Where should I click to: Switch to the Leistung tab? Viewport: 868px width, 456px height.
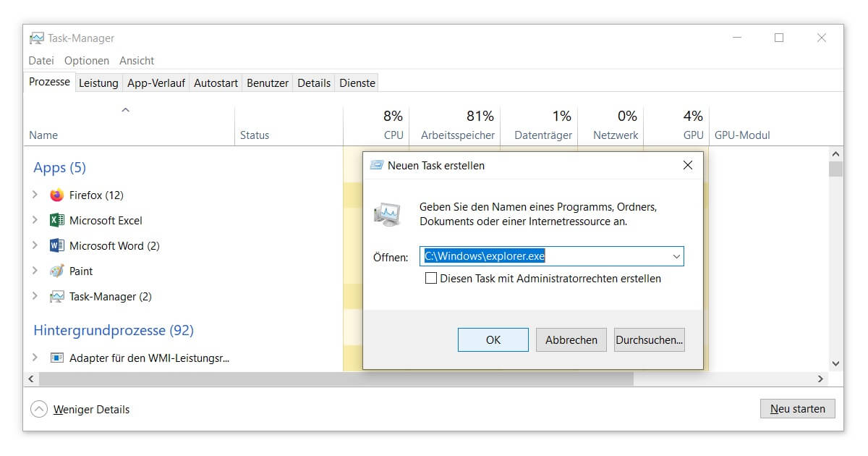(98, 83)
